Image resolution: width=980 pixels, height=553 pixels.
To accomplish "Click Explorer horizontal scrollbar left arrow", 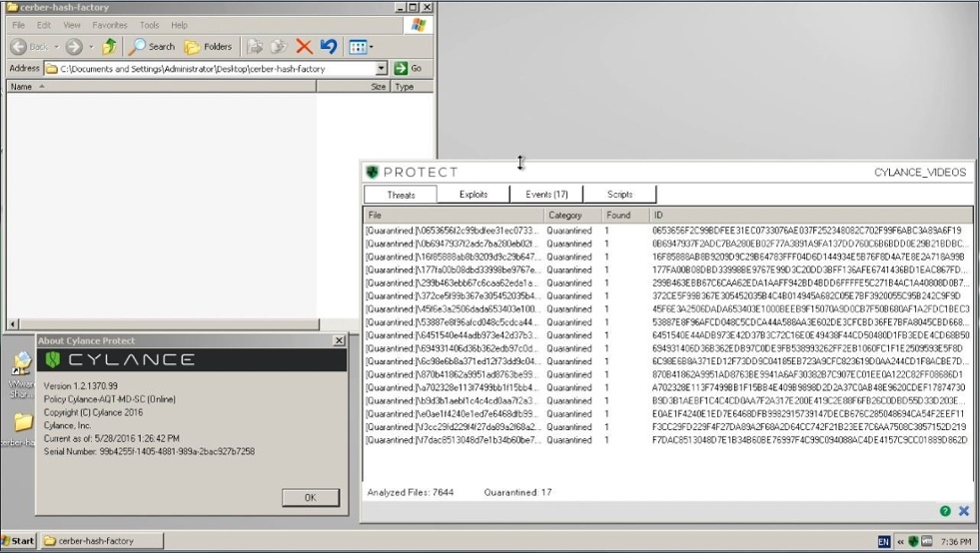I will 13,324.
